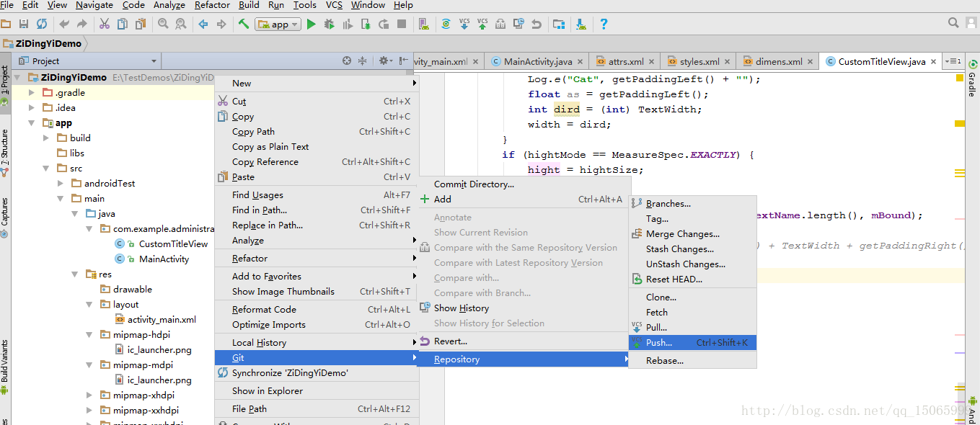Select Show in Explorer context item

click(x=317, y=390)
